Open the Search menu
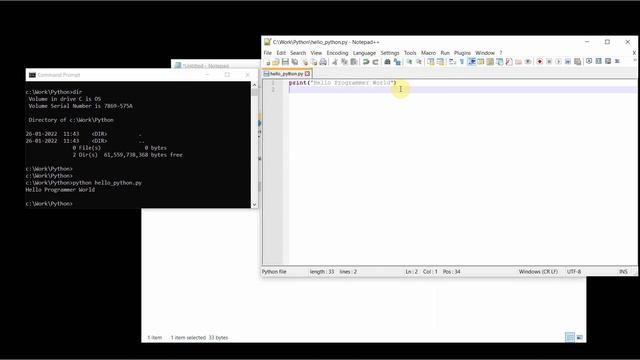The image size is (640, 360). [x=298, y=53]
